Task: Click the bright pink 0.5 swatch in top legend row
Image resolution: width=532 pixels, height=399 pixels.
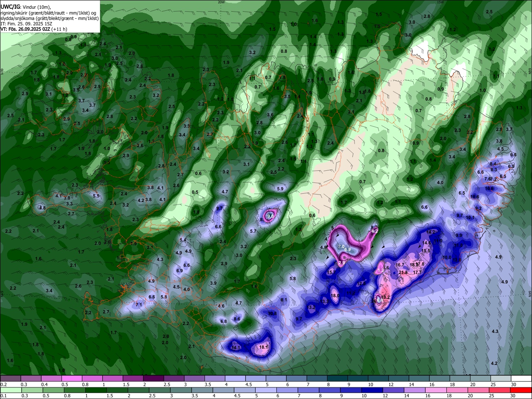Action: pyautogui.click(x=71, y=378)
